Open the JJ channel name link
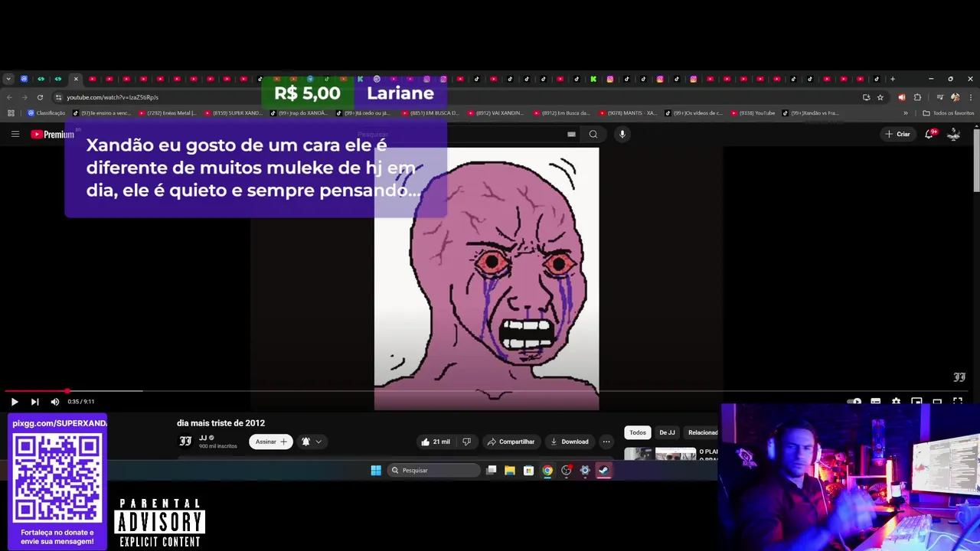The height and width of the screenshot is (551, 980). (203, 438)
